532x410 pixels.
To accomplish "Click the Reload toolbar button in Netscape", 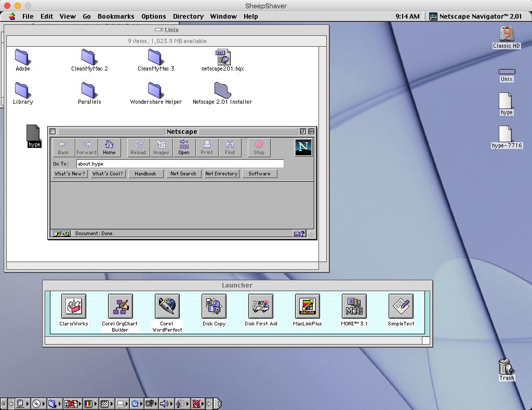I will tap(138, 147).
